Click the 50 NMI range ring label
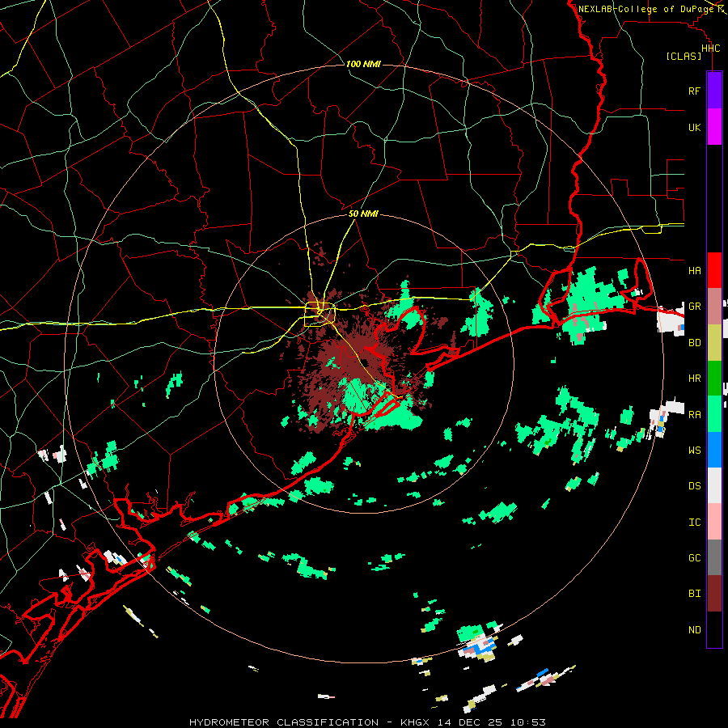 [x=363, y=214]
